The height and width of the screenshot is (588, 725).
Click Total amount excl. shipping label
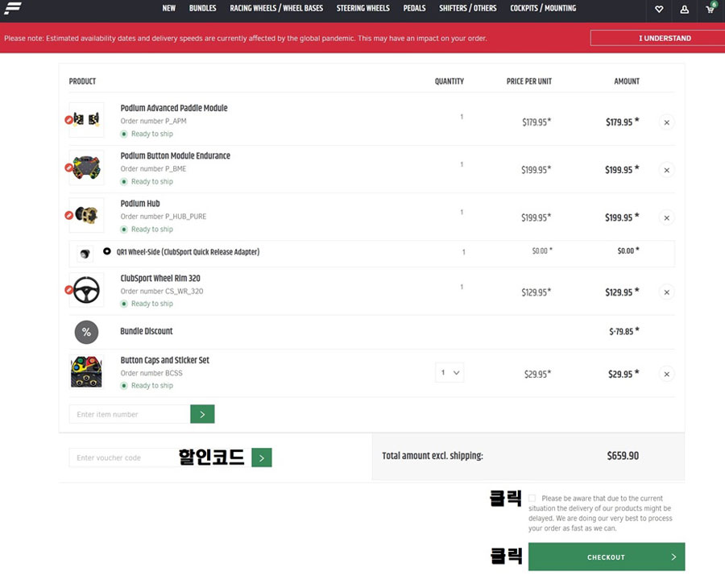[x=433, y=456]
